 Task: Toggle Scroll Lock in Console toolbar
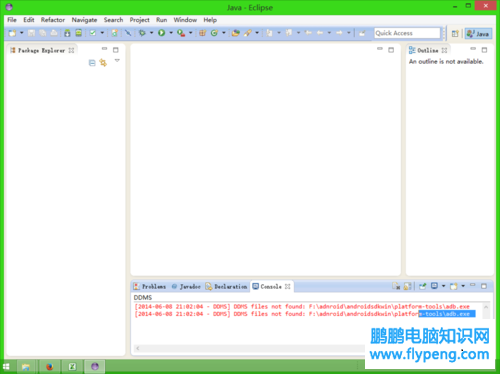tap(407, 286)
